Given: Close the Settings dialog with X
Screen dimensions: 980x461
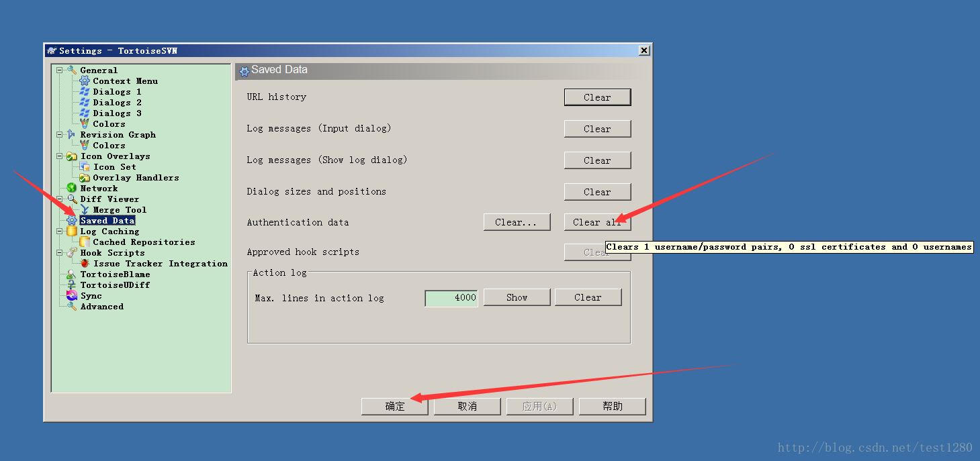Looking at the screenshot, I should [x=644, y=50].
